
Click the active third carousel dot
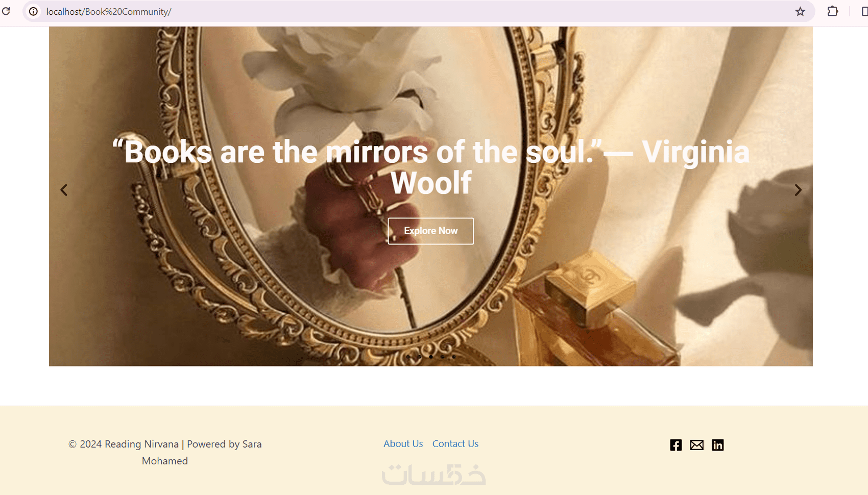431,357
